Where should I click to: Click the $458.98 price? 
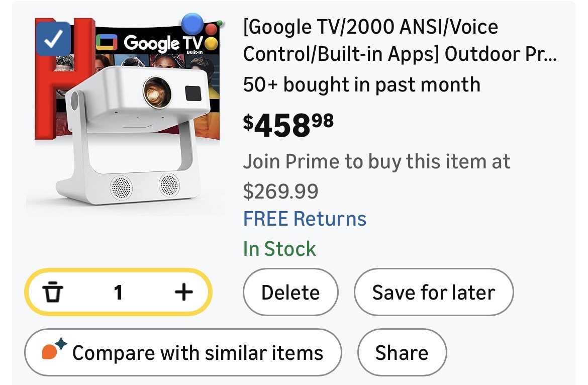288,125
